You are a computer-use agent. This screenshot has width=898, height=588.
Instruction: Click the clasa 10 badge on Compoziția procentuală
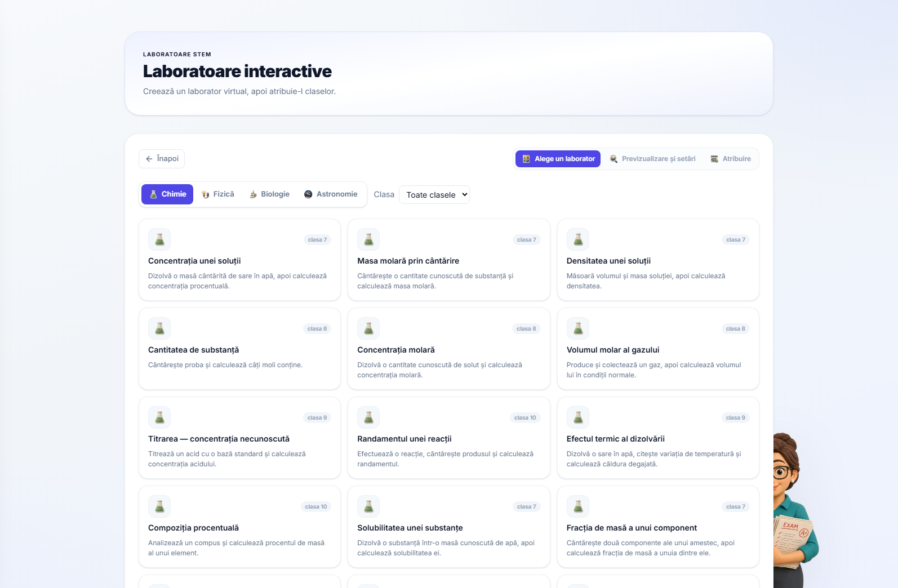click(x=316, y=507)
